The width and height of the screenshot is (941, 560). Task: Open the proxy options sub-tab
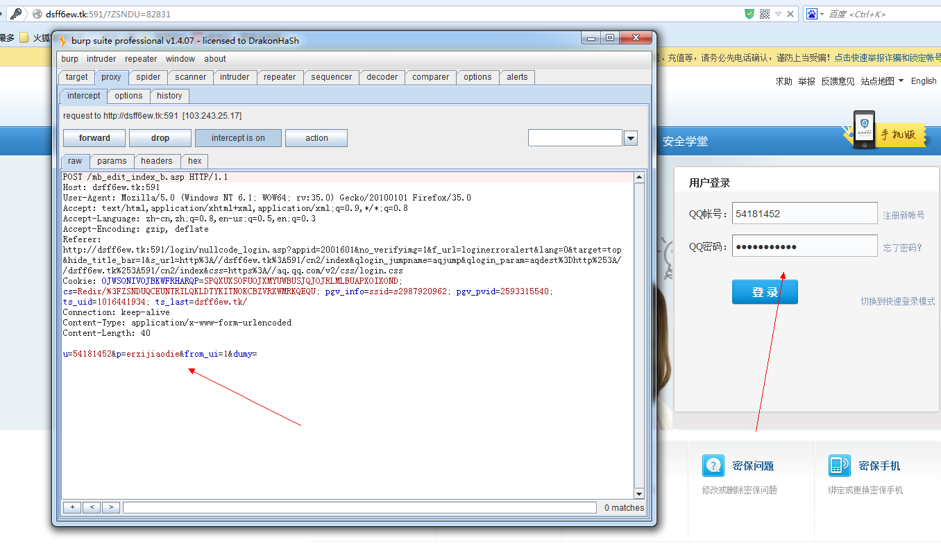(129, 96)
